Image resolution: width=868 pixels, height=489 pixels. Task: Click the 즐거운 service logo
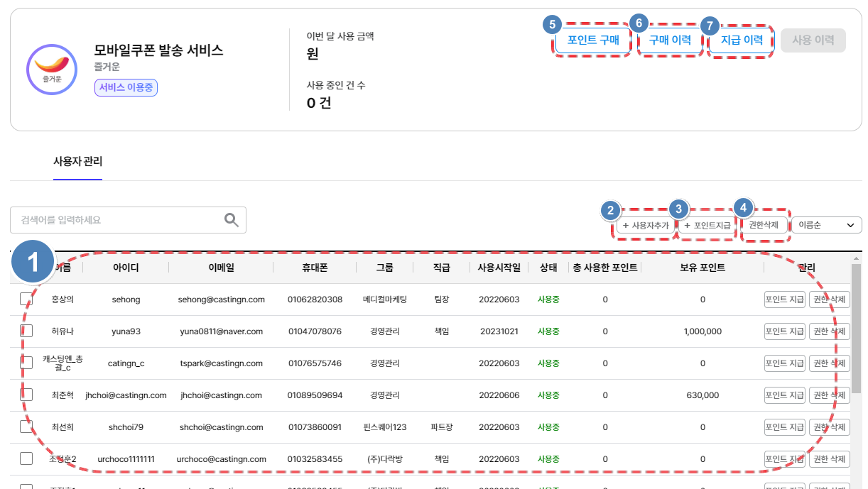point(52,70)
